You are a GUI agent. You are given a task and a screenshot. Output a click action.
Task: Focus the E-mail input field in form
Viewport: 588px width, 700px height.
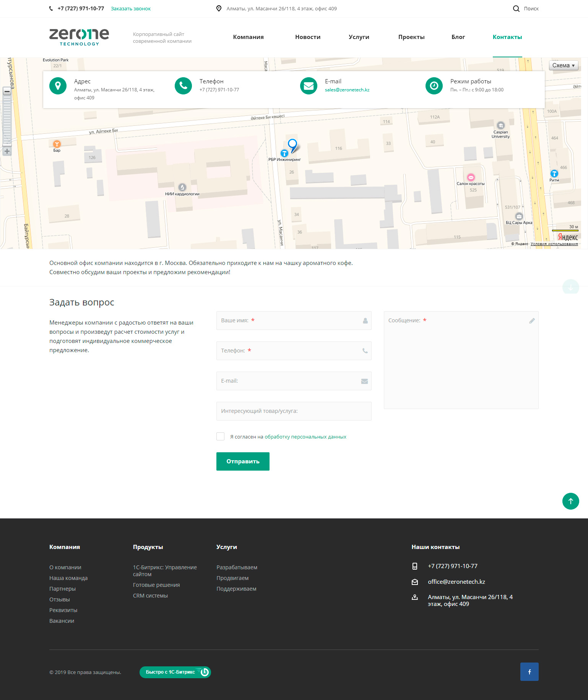tap(294, 381)
